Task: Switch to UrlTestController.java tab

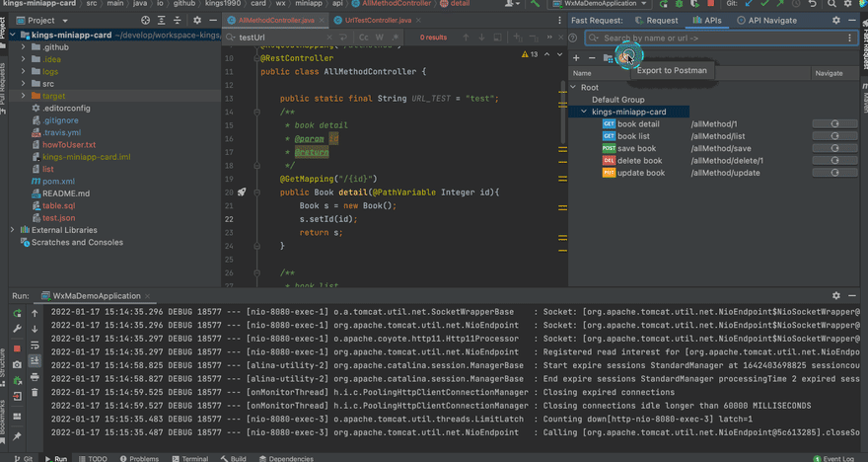Action: (x=378, y=21)
